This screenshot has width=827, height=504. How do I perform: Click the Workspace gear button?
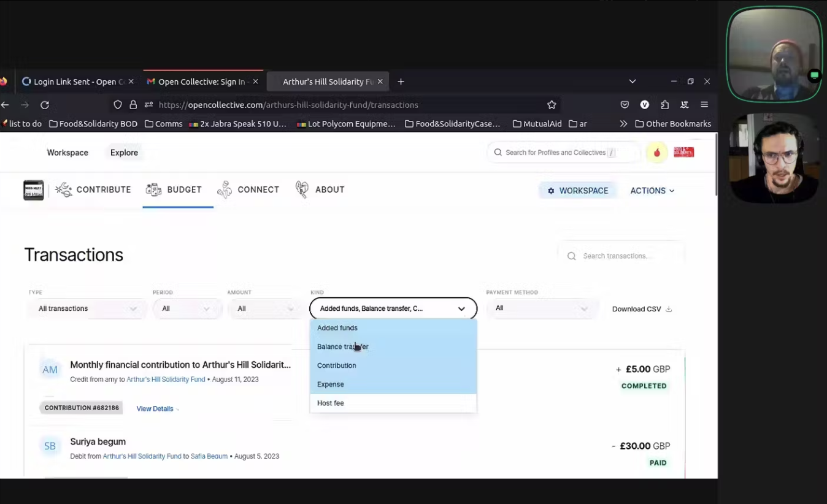[x=578, y=191]
